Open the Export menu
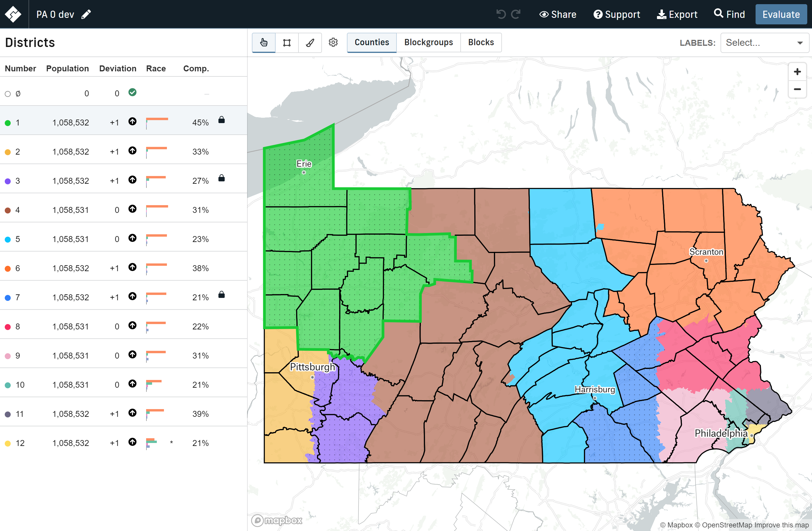Image resolution: width=812 pixels, height=531 pixels. click(677, 14)
